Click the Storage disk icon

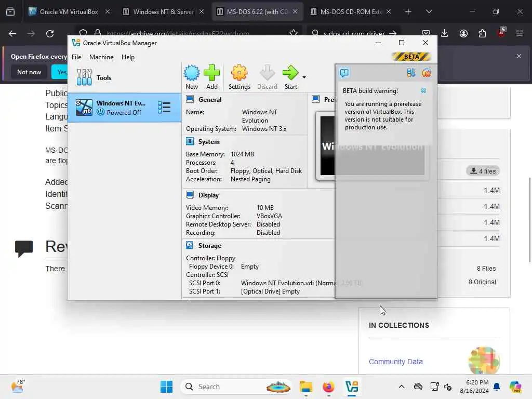pyautogui.click(x=190, y=245)
